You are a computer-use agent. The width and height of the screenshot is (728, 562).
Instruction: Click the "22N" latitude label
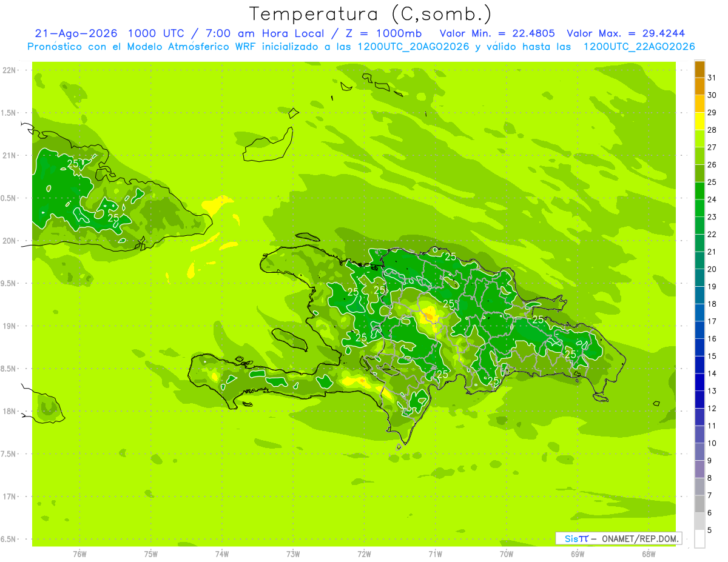[10, 70]
